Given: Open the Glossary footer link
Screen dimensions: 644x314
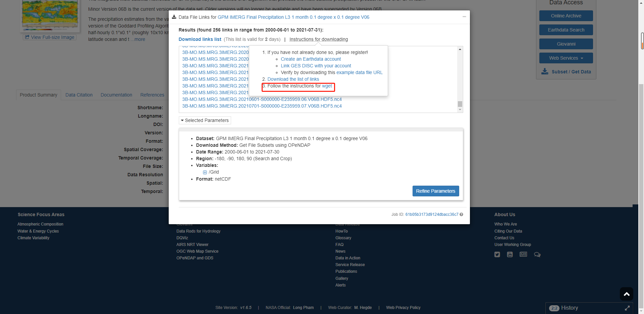Looking at the screenshot, I should click(x=343, y=238).
